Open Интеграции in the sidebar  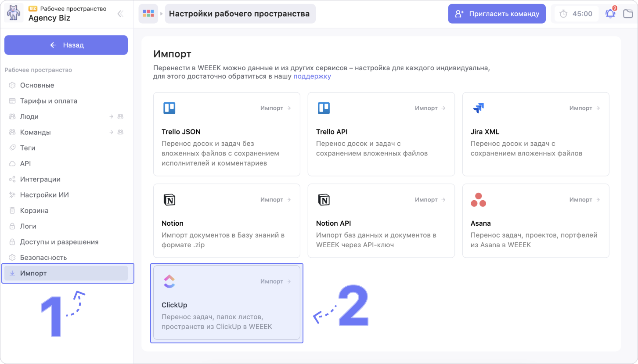[40, 179]
